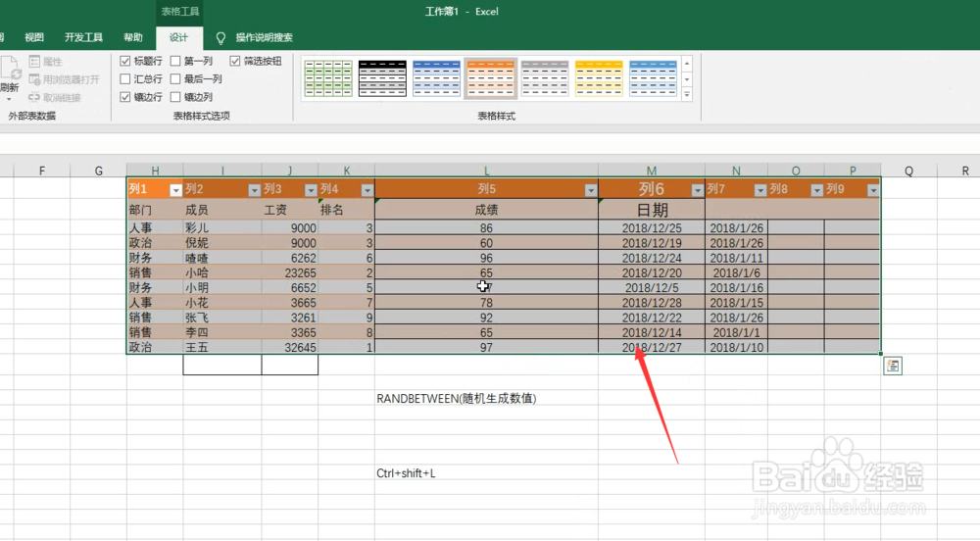Open the 列6 filter dropdown

(x=698, y=190)
